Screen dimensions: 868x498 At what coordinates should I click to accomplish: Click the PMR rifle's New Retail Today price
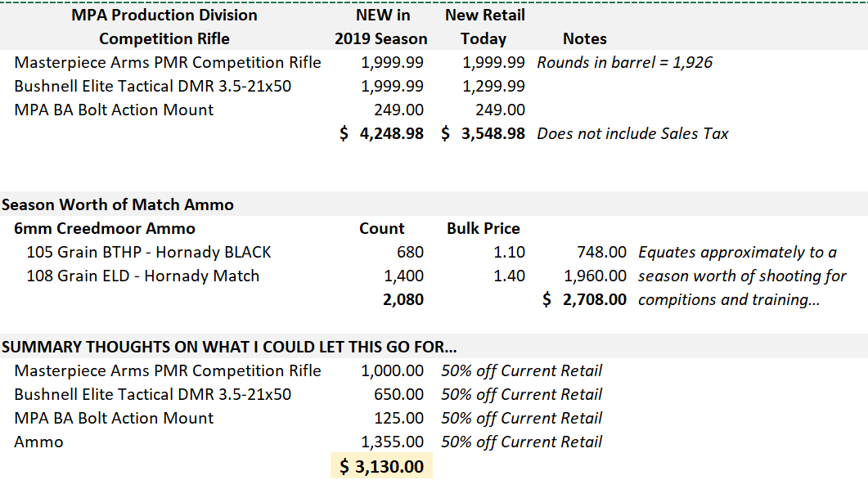tap(493, 62)
